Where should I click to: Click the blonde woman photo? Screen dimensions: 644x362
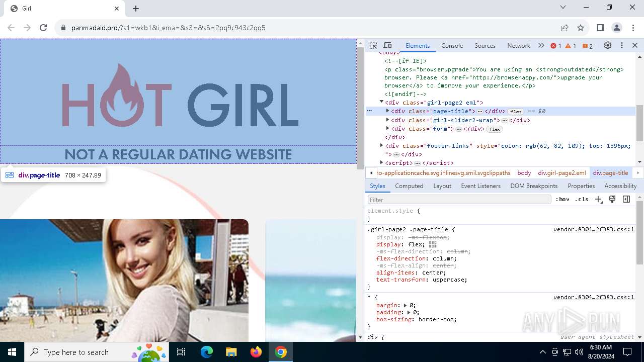[124, 281]
